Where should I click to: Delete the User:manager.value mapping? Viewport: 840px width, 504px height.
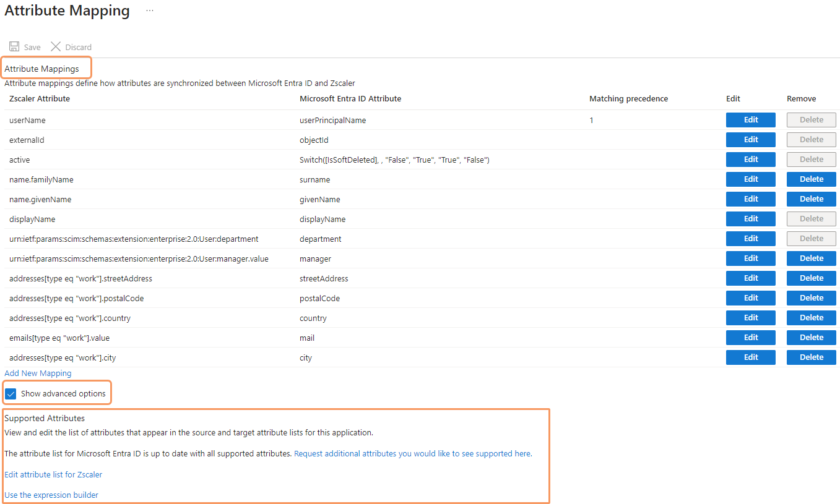click(x=811, y=258)
